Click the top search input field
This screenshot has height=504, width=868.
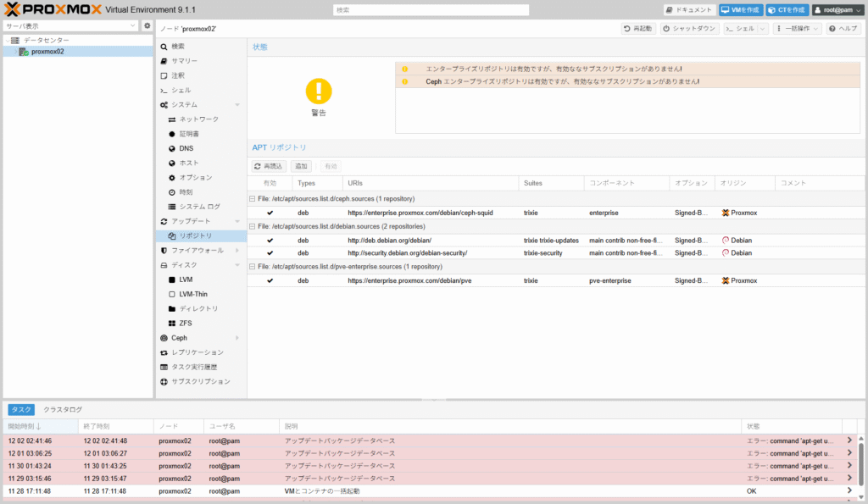pyautogui.click(x=431, y=10)
